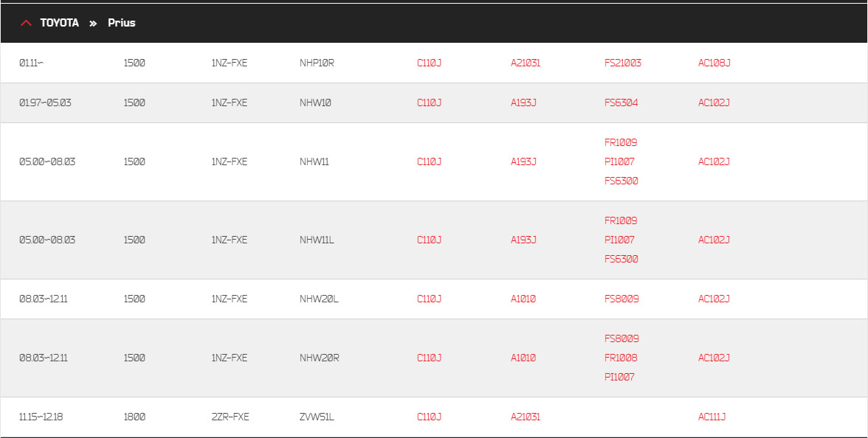The image size is (868, 438).
Task: Open AC102J in the NHW11L row
Action: (714, 240)
